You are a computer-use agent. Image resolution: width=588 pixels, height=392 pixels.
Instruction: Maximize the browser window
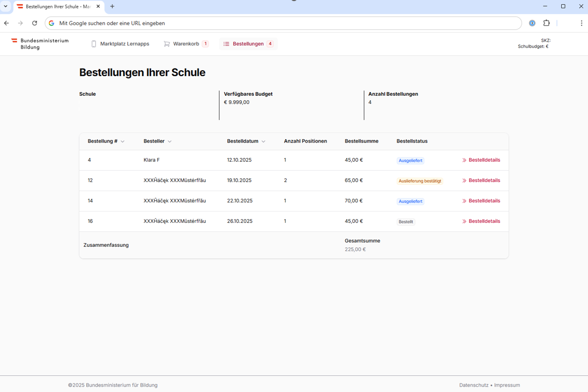[563, 6]
